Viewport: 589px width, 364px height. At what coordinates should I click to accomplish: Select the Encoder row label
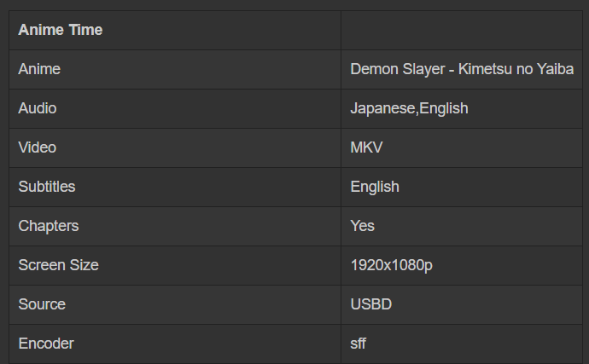pos(46,344)
